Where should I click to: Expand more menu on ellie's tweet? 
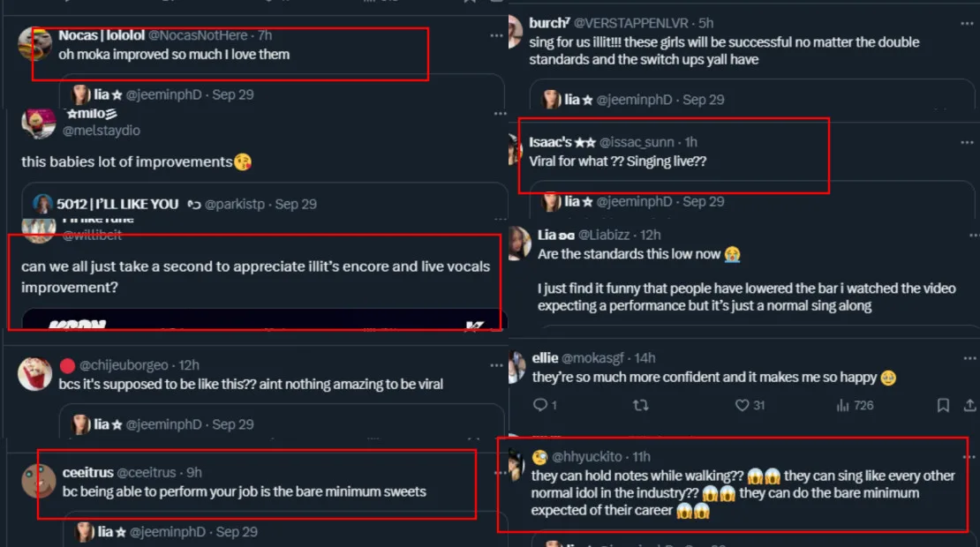[967, 358]
